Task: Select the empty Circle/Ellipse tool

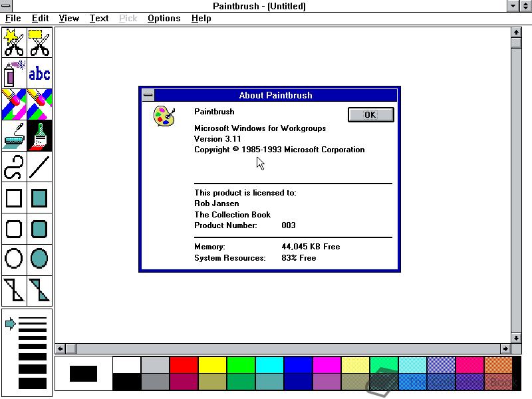Action: 14,259
